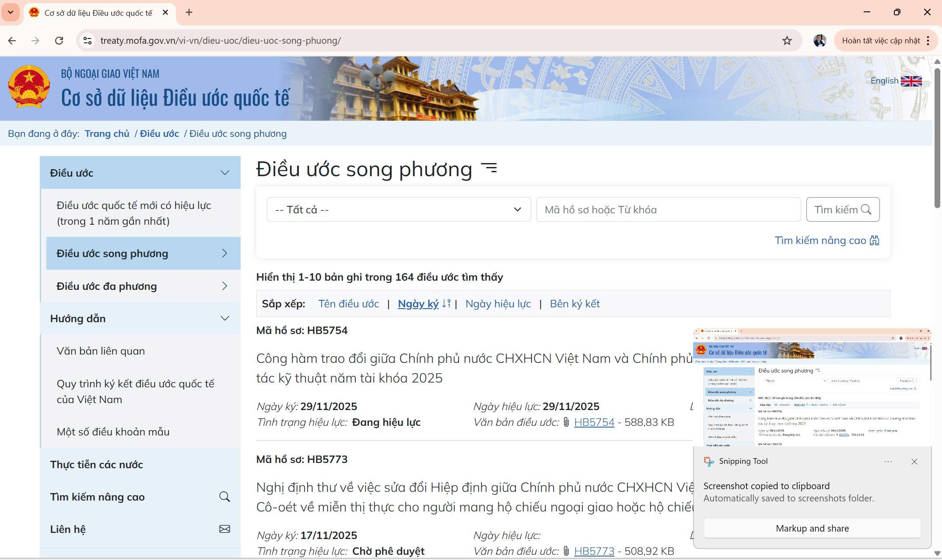This screenshot has height=560, width=942.
Task: Expand the Điều ước đa phương submenu
Action: [225, 286]
